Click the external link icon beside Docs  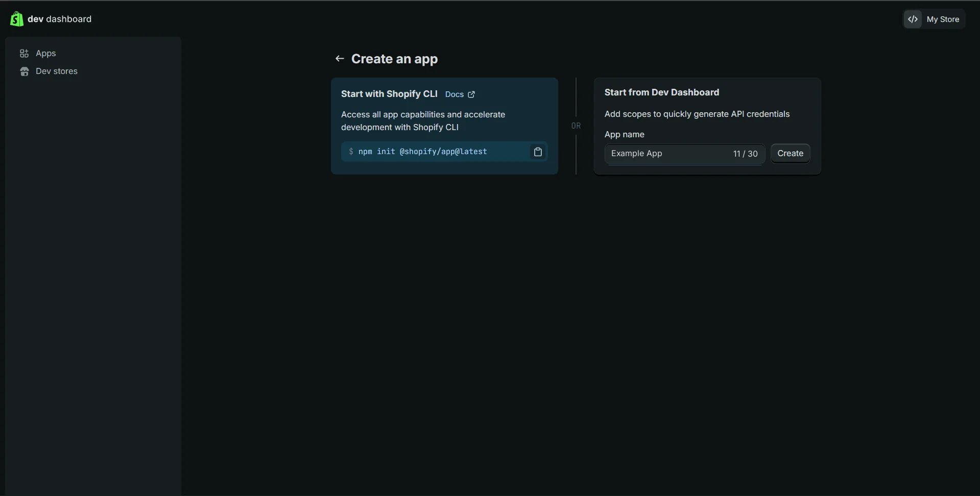coord(471,94)
